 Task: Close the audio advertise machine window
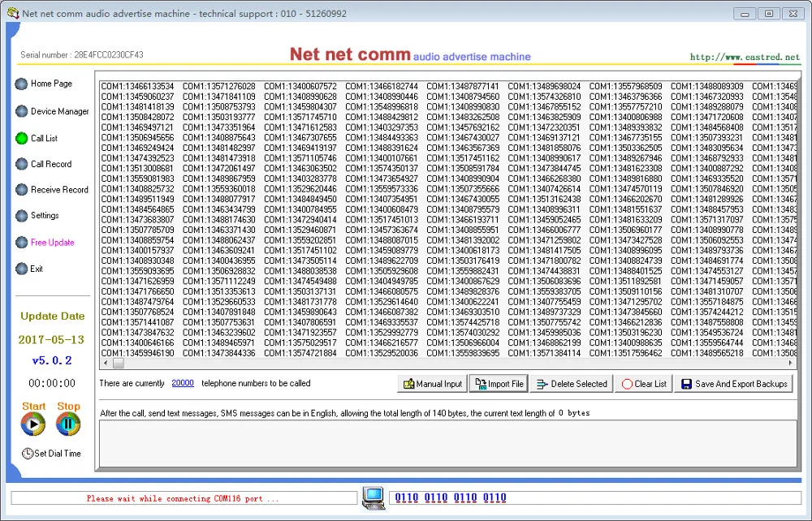pos(793,14)
